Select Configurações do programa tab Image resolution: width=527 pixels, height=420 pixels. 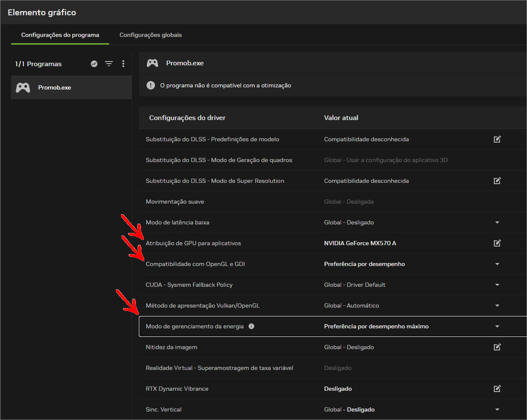(x=60, y=35)
